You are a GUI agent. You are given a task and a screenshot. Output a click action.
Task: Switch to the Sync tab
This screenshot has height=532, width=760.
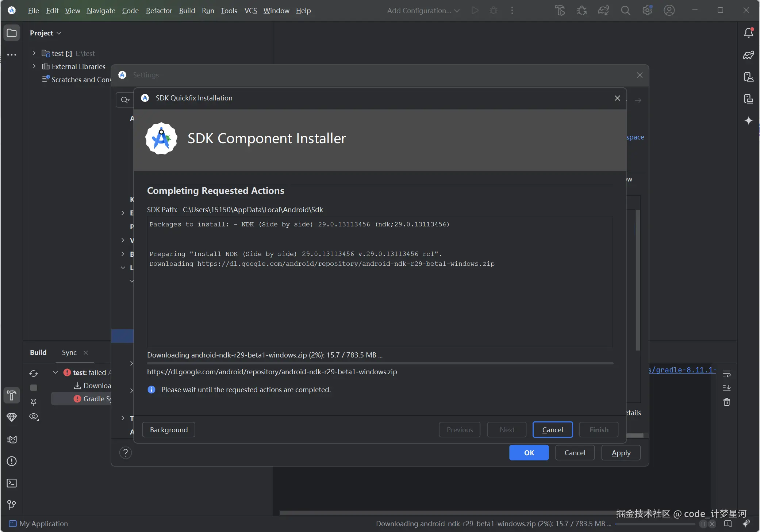pos(69,352)
